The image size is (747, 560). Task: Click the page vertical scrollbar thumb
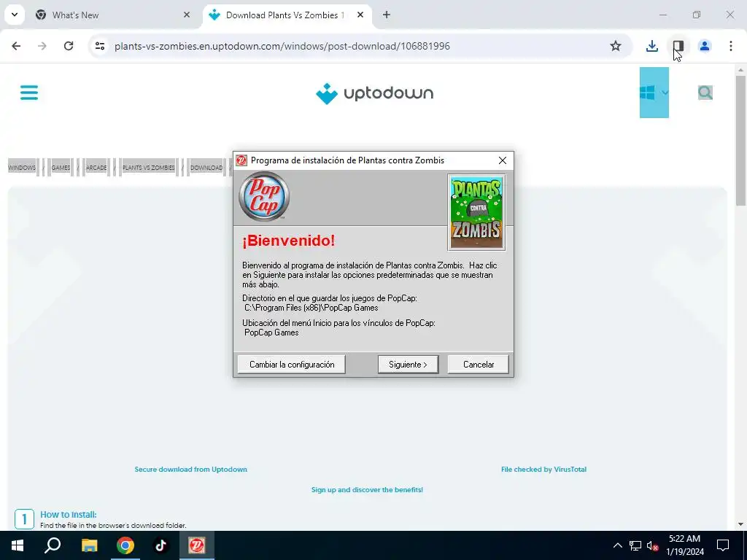[740, 141]
